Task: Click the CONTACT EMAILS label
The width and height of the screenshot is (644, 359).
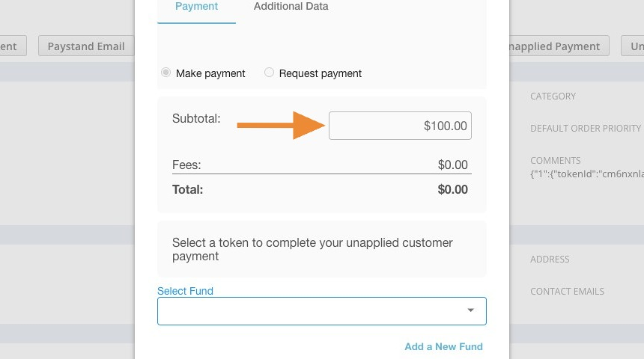Action: point(567,291)
